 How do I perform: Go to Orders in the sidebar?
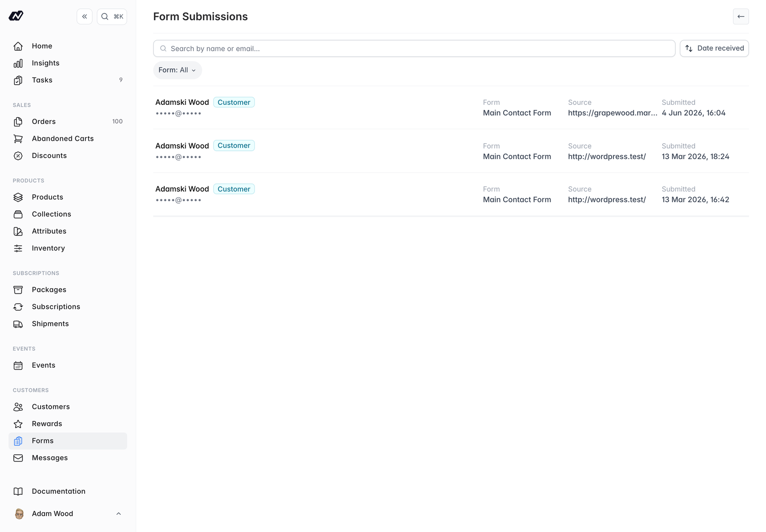coord(68,122)
